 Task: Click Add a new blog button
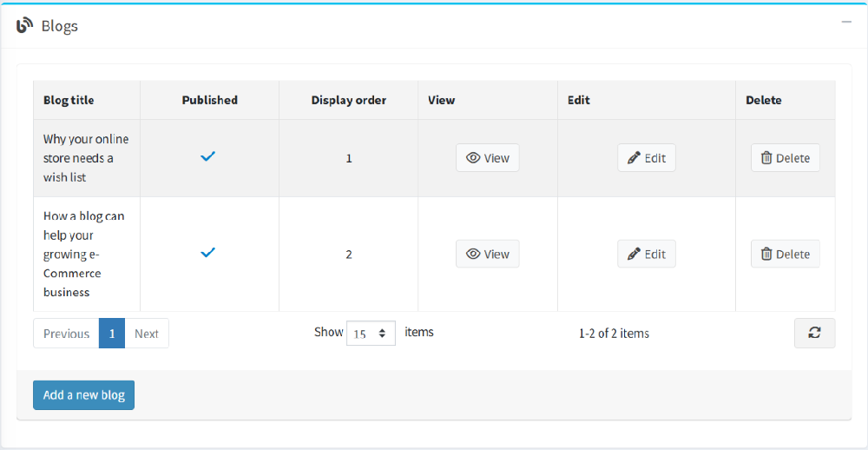(x=84, y=394)
